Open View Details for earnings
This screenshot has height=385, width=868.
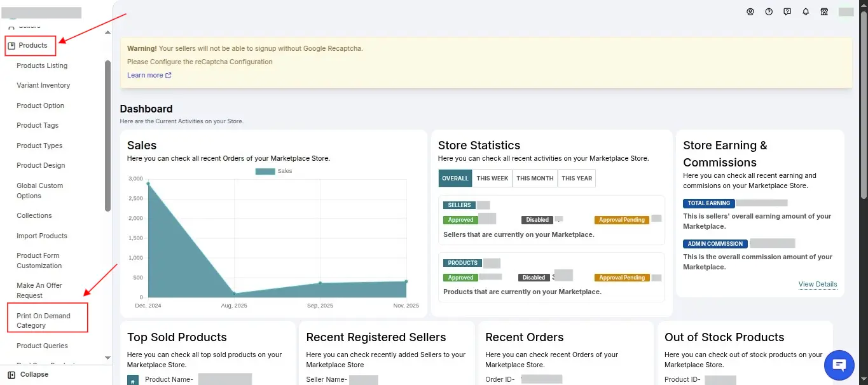818,284
